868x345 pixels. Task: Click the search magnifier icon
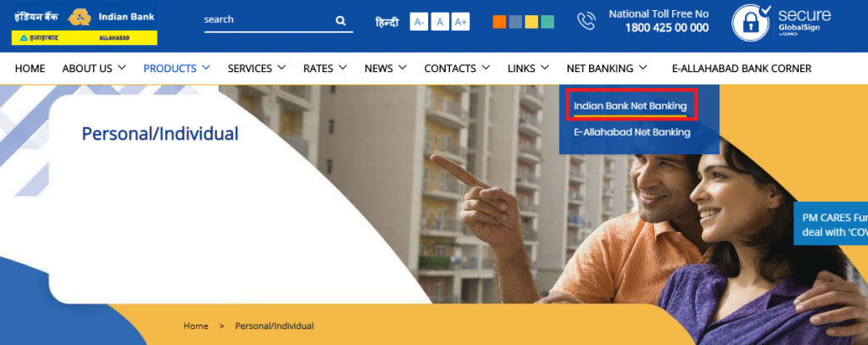tap(341, 21)
